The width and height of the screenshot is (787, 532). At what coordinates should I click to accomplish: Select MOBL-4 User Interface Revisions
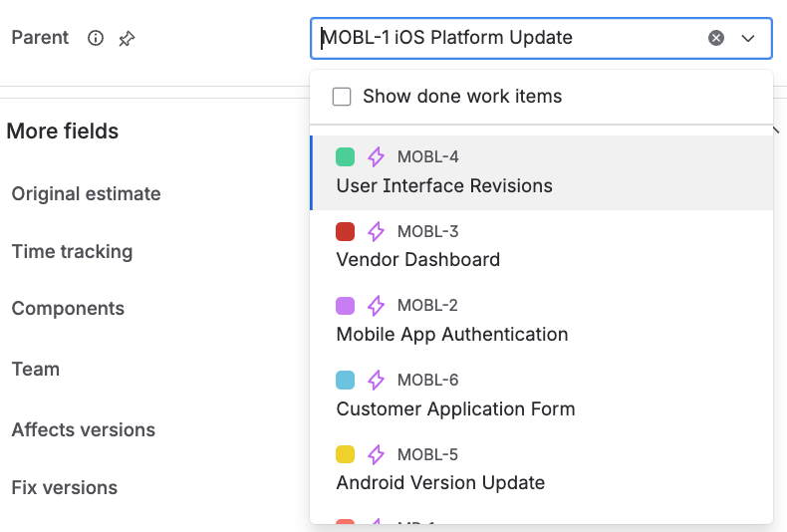[542, 172]
